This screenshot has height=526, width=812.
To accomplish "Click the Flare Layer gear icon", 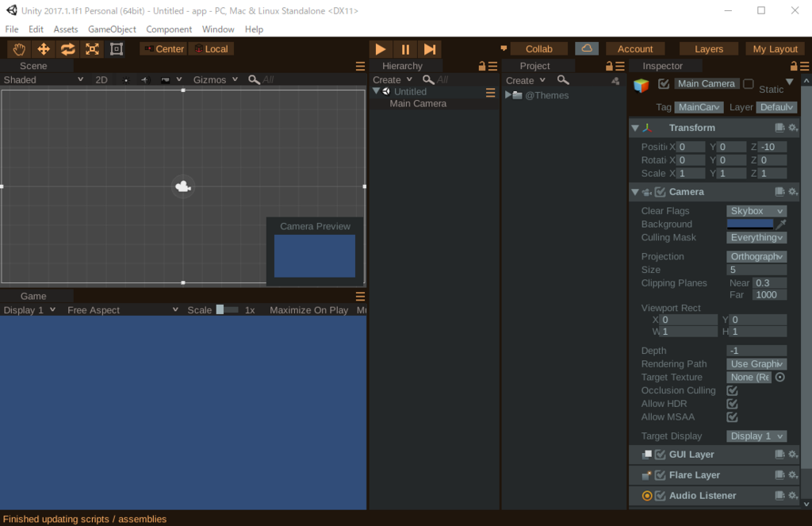I will [793, 474].
